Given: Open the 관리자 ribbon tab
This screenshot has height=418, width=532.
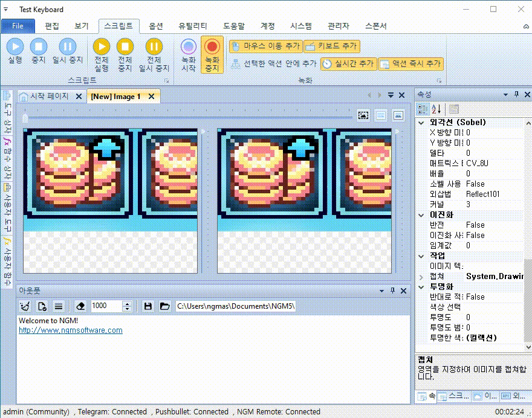Looking at the screenshot, I should (x=339, y=26).
